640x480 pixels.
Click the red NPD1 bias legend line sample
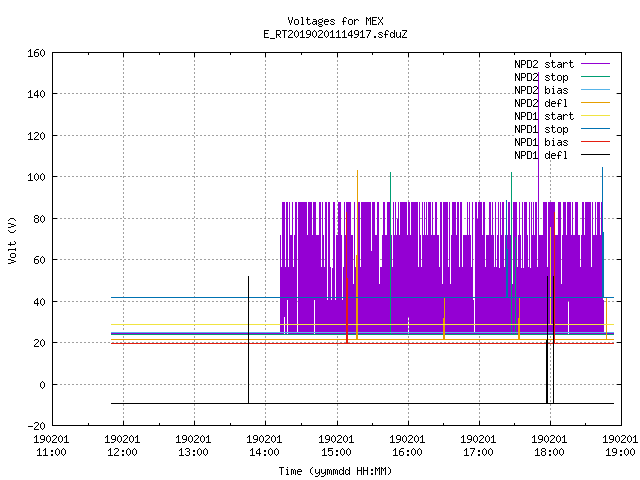click(596, 142)
